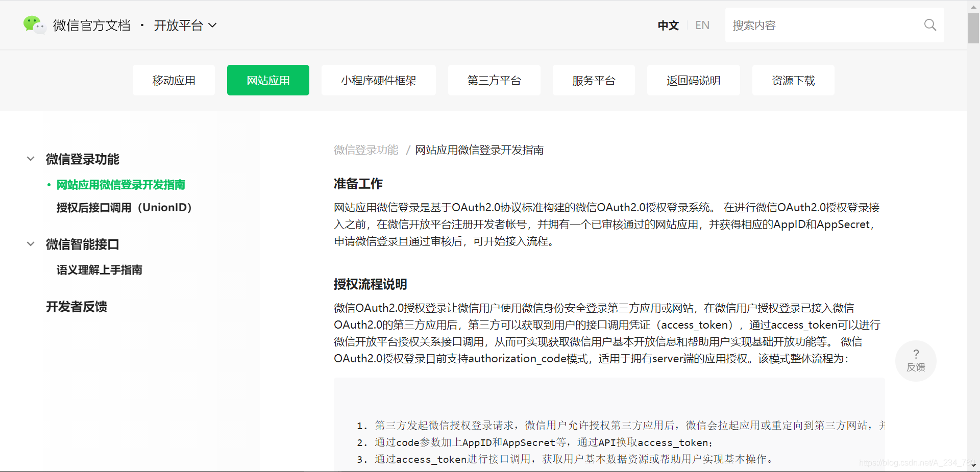Click the 微信登录功能 breadcrumb link
Screen dimensions: 980x472
tap(366, 150)
